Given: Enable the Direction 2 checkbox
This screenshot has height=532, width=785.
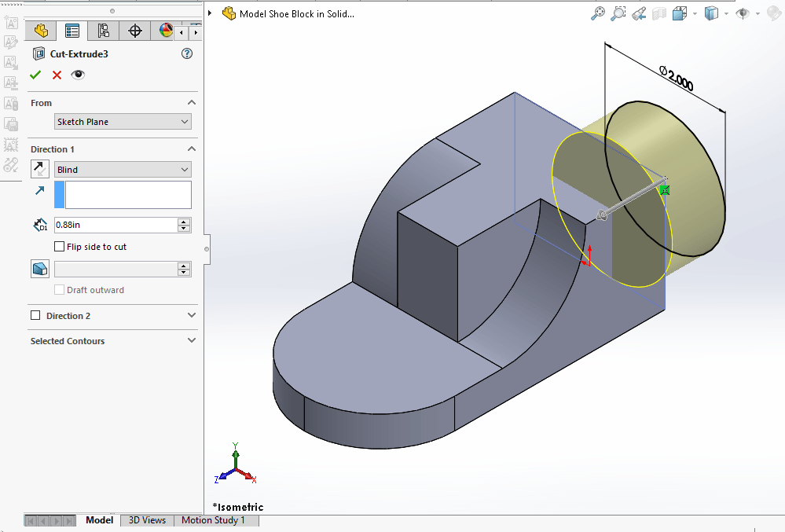Looking at the screenshot, I should coord(35,316).
